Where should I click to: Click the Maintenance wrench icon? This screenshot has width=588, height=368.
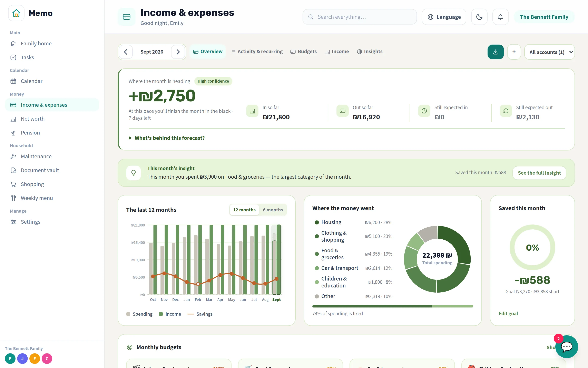click(13, 156)
